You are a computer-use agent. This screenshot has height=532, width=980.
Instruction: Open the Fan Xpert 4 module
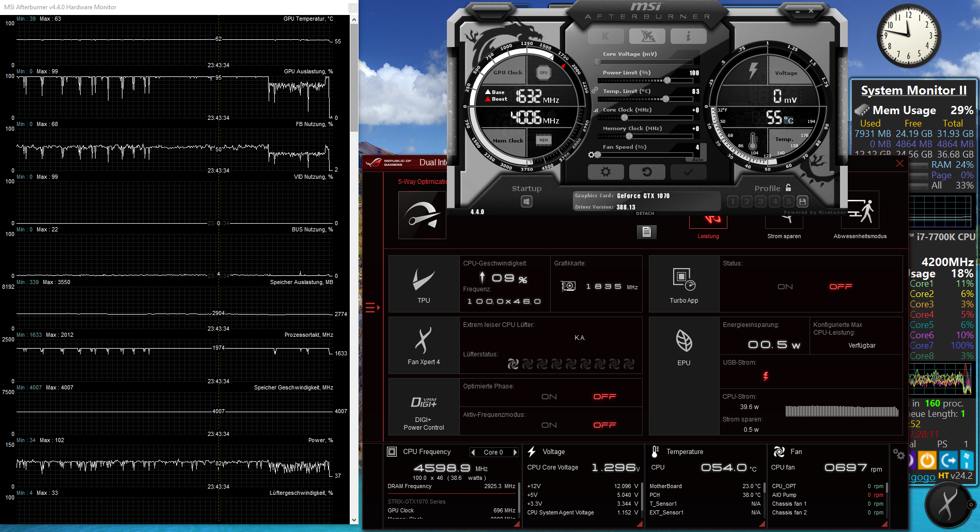pos(424,345)
